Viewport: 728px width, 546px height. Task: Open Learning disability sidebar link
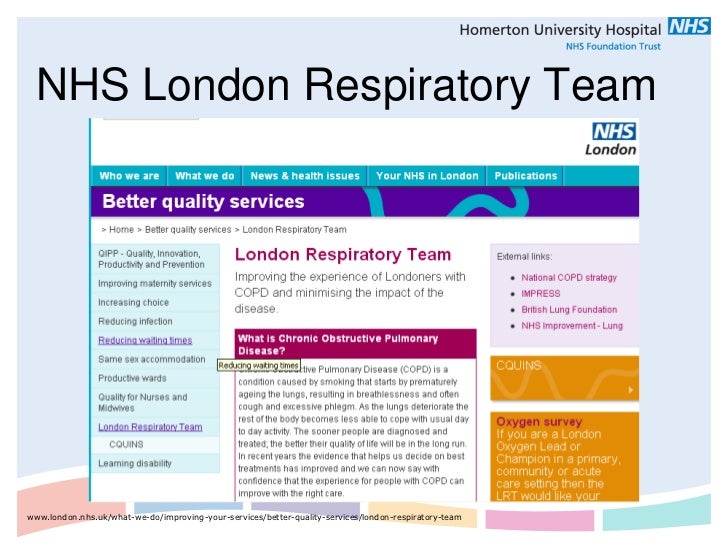tap(135, 463)
